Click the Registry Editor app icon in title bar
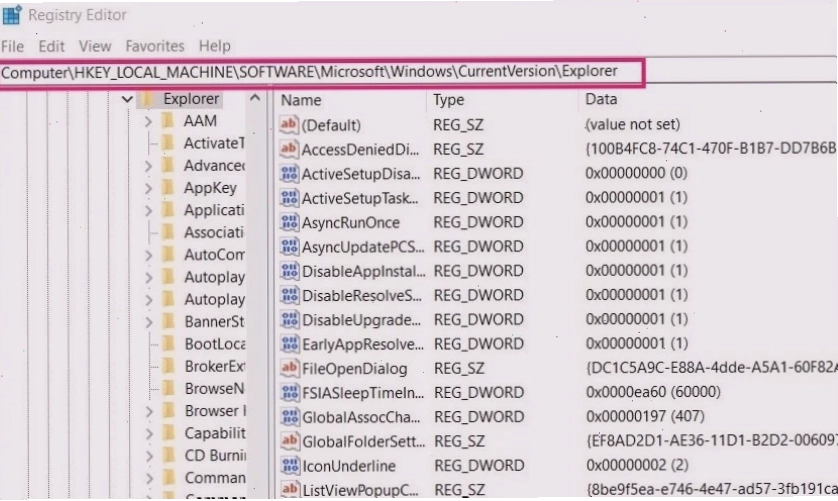 point(11,14)
